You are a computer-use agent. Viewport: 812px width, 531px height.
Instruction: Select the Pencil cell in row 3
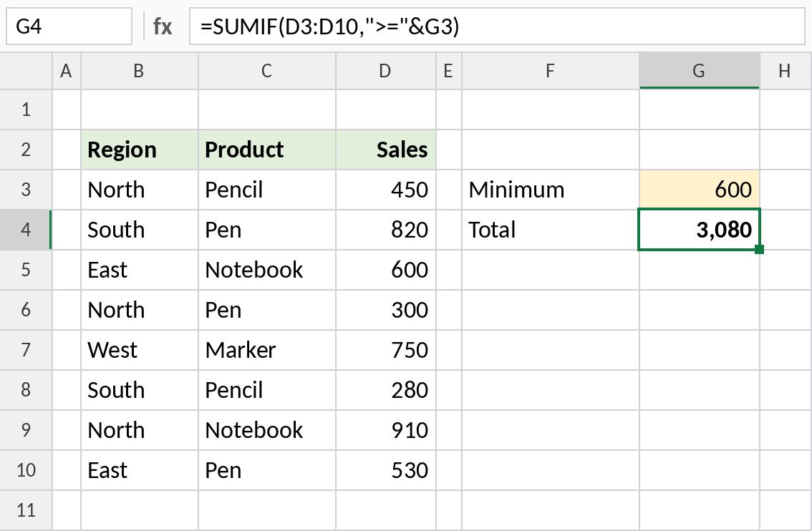click(x=266, y=190)
